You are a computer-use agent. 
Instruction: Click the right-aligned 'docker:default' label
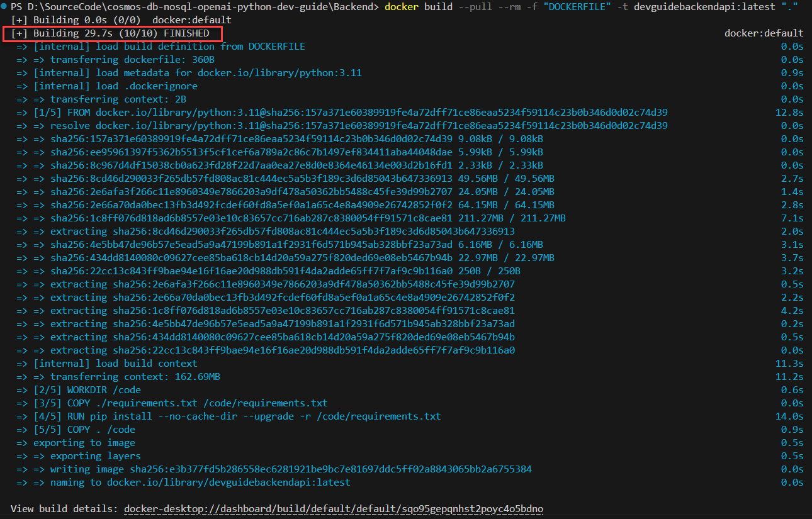(x=764, y=33)
